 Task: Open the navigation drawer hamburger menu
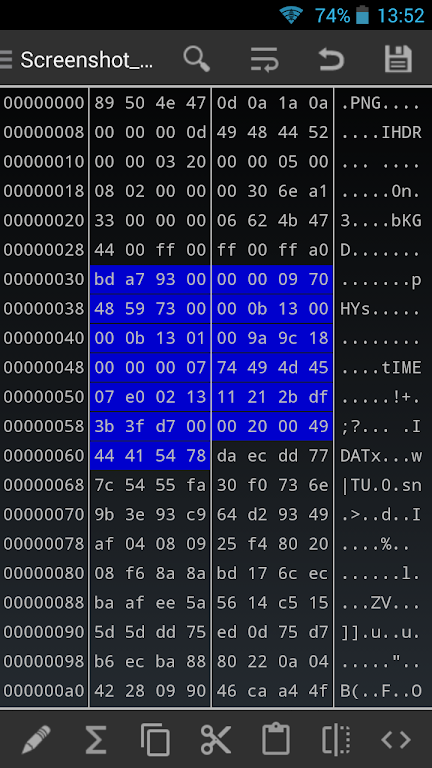pyautogui.click(x=5, y=60)
